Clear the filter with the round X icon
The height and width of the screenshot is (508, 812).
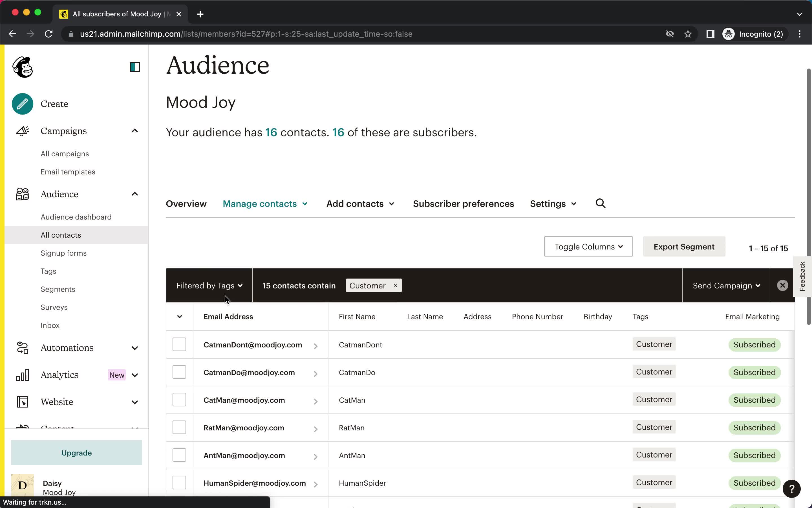point(782,285)
